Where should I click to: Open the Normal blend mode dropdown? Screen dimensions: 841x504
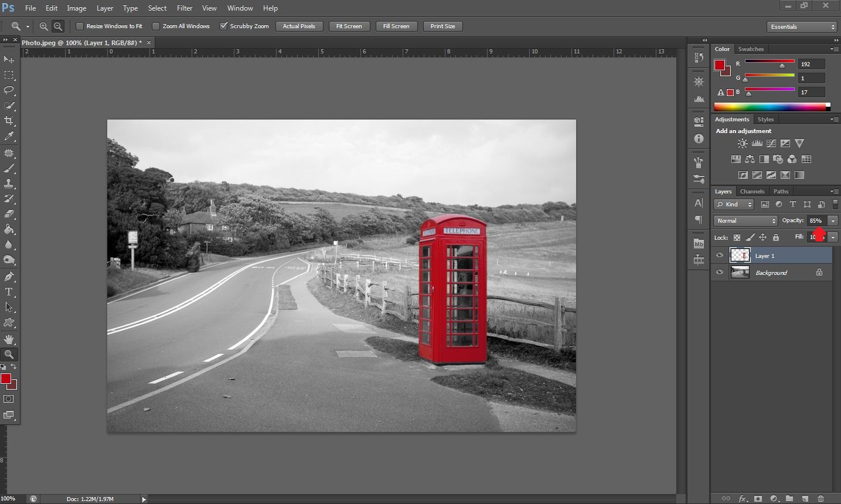point(744,220)
